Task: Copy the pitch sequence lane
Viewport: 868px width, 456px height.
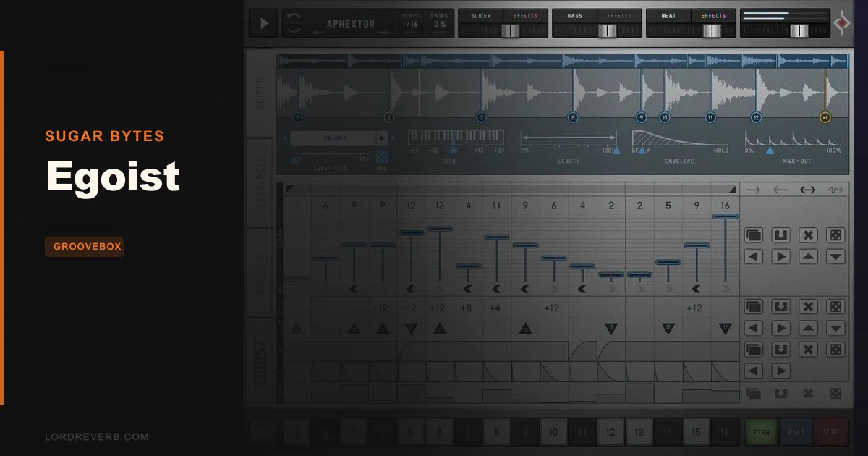Action: [754, 307]
